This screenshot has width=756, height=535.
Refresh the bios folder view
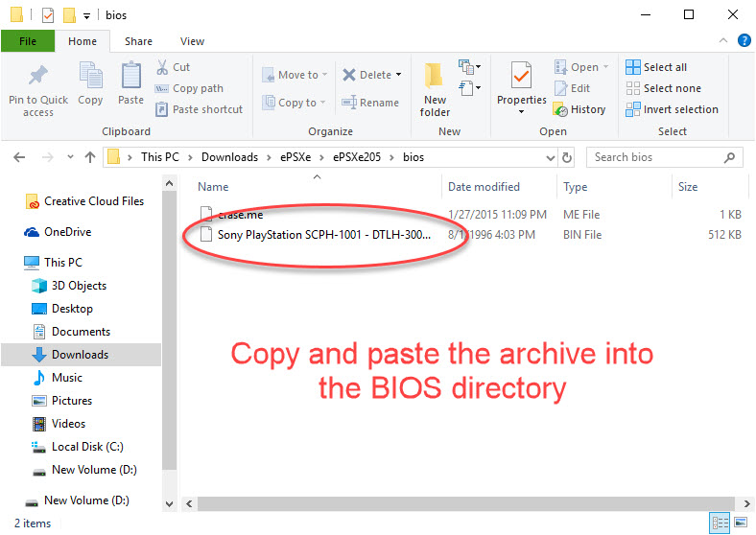click(568, 157)
